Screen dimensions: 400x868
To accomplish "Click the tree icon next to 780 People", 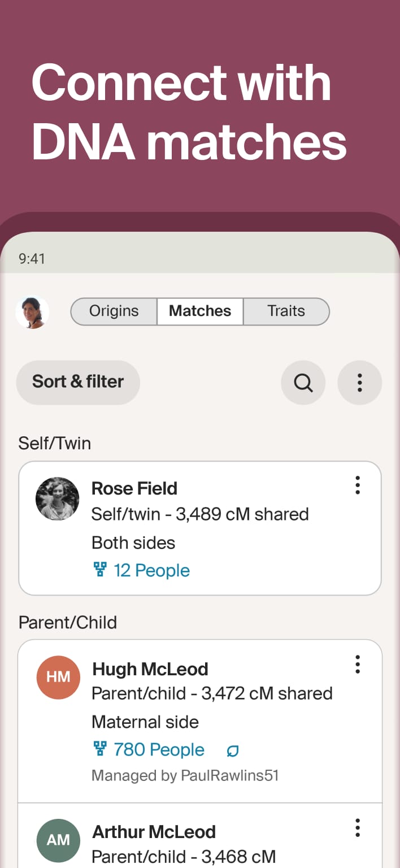I will (101, 749).
